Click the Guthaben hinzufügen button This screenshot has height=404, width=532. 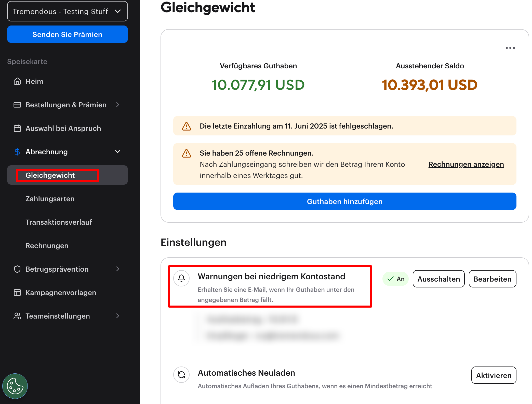(344, 201)
